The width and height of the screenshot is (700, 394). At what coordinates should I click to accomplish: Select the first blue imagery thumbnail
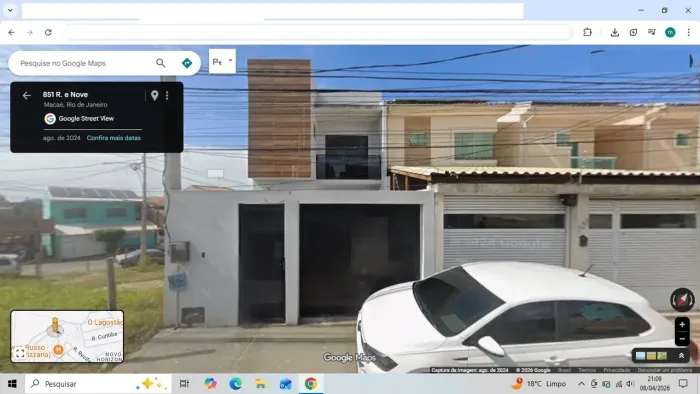pos(641,356)
